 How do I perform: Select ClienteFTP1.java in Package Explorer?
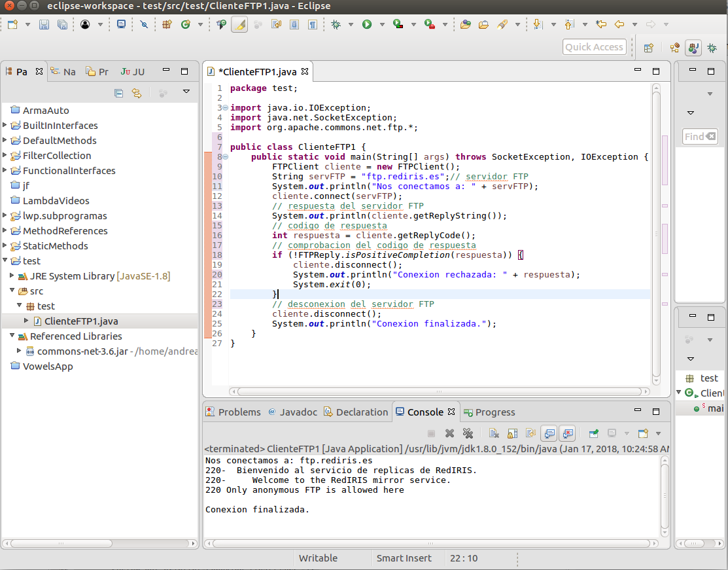coord(81,321)
